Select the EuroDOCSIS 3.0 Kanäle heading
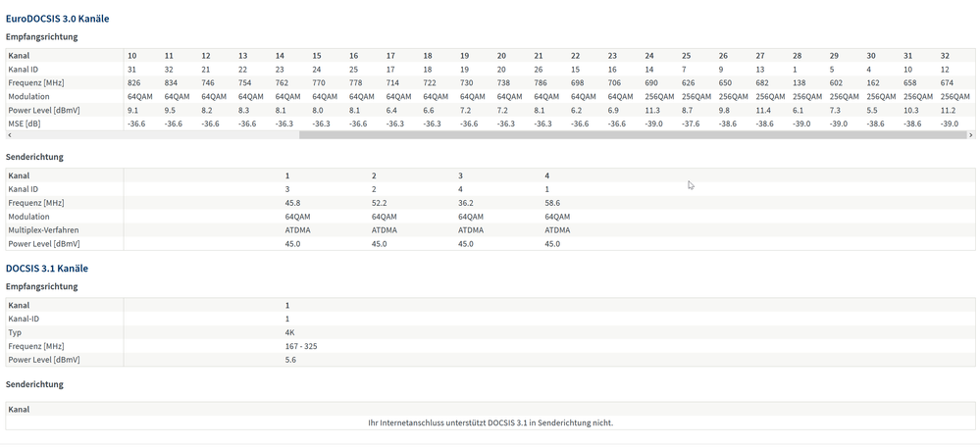Viewport: 980px width, 447px height. pyautogui.click(x=58, y=19)
